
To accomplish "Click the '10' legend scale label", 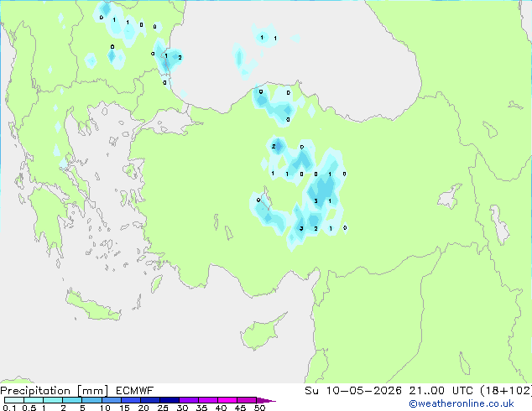I will click(105, 408).
